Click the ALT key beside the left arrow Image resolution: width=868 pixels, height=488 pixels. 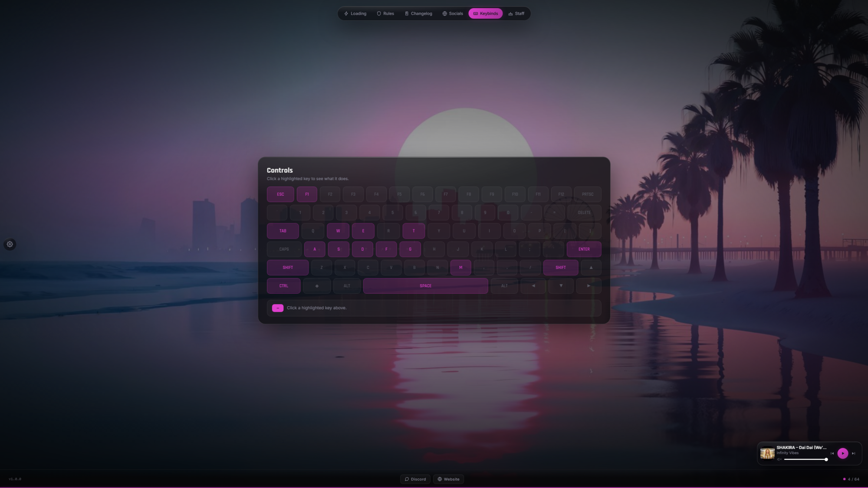click(504, 286)
